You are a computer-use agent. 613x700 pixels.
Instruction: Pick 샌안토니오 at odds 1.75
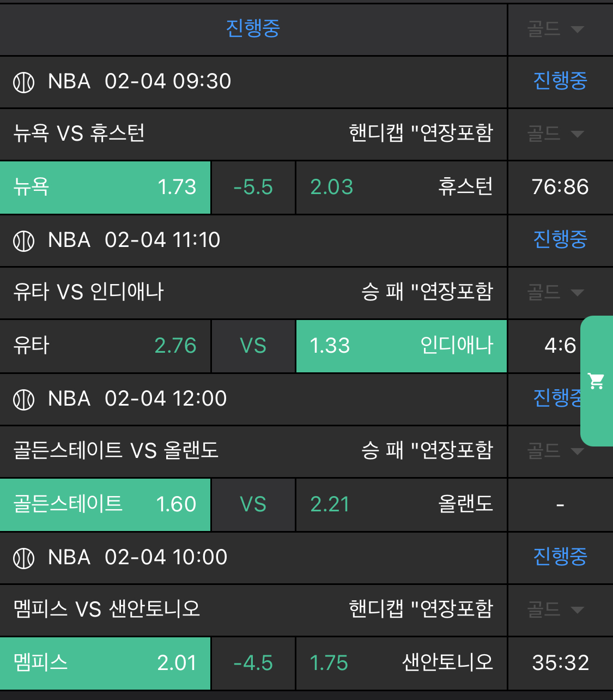pyautogui.click(x=401, y=663)
